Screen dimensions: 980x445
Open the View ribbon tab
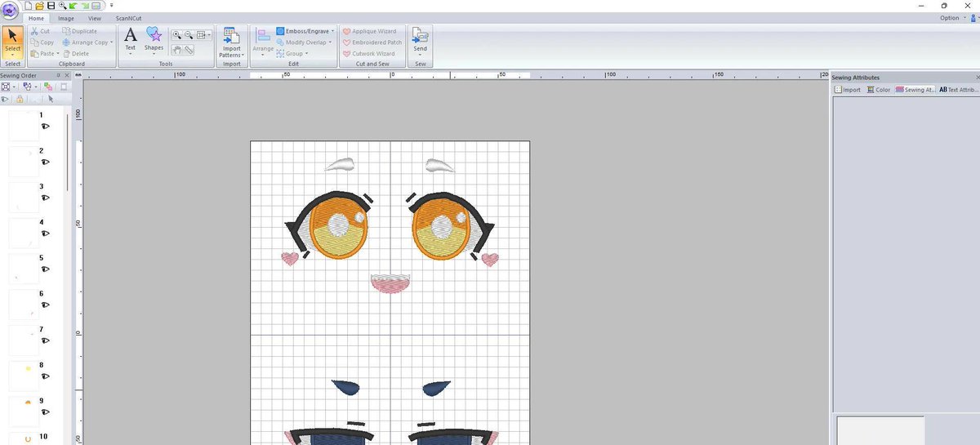(95, 17)
